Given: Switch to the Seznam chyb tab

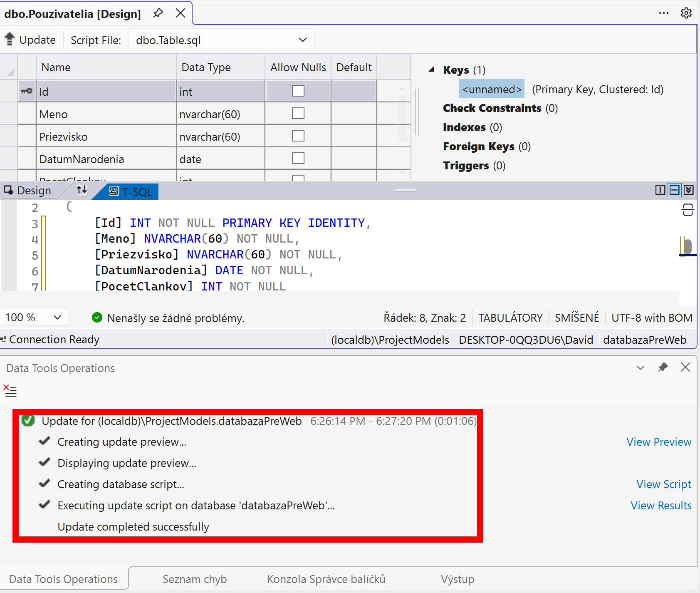Looking at the screenshot, I should pos(195,579).
